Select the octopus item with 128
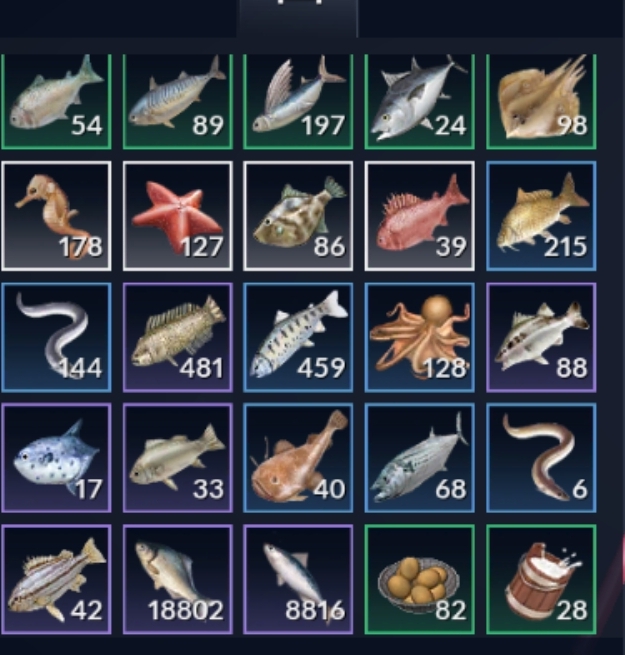This screenshot has height=655, width=625. click(419, 338)
